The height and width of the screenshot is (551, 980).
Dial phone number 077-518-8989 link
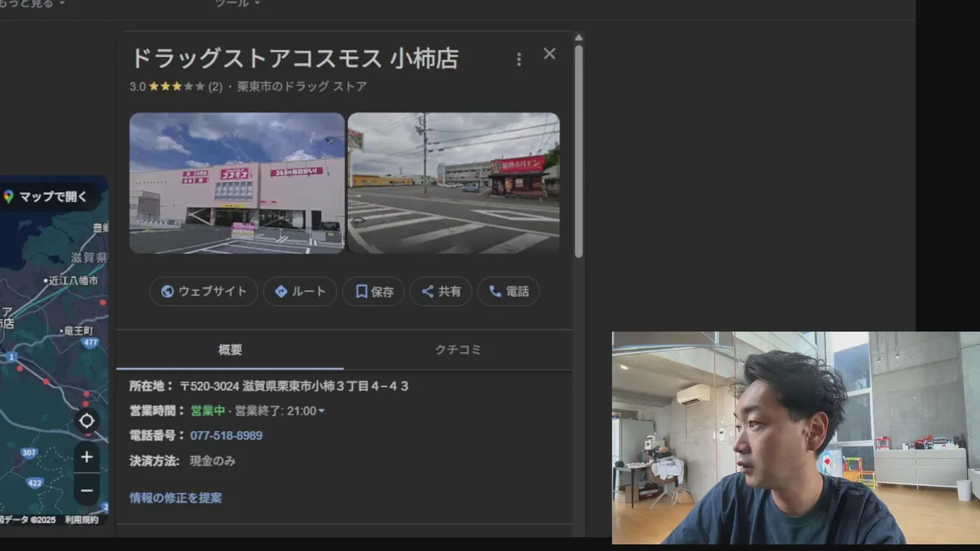(x=227, y=435)
